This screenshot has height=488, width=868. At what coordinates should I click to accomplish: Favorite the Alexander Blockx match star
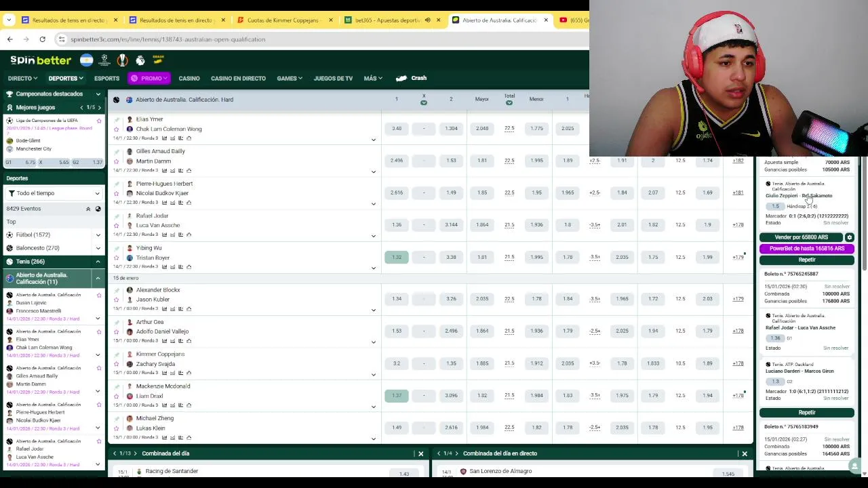(117, 300)
